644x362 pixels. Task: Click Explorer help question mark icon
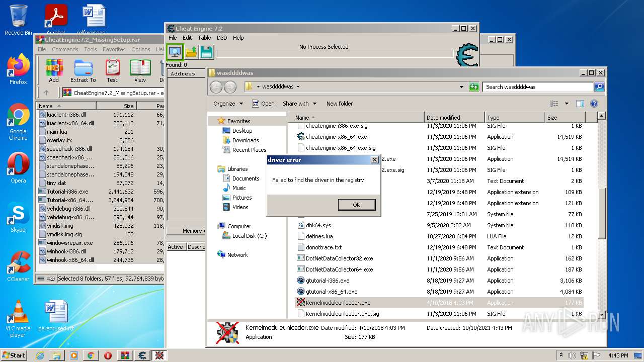tap(594, 104)
